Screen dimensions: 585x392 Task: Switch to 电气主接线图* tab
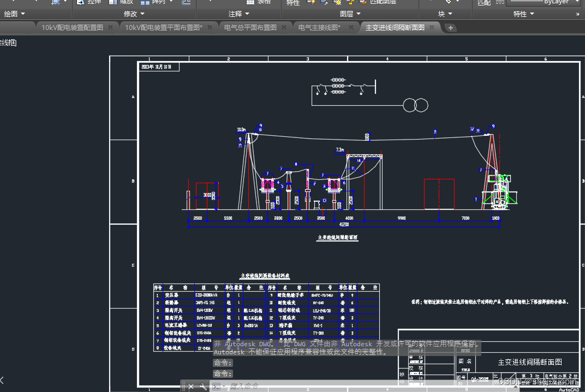click(319, 28)
